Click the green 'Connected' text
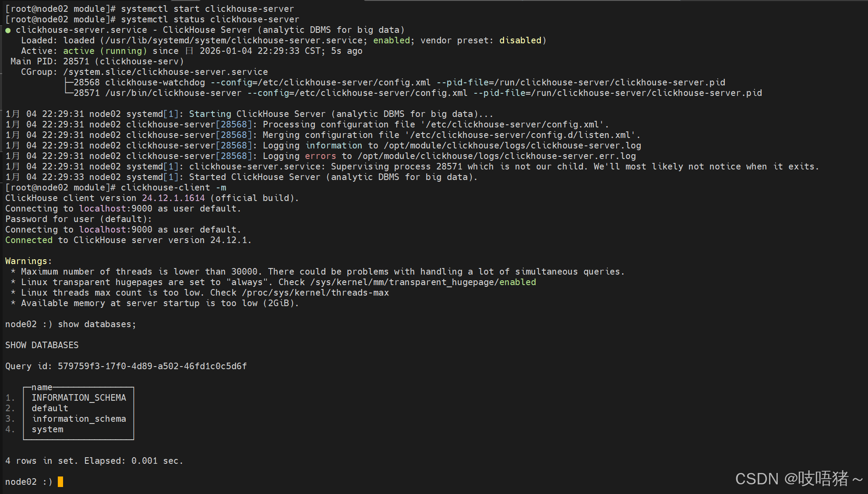The width and height of the screenshot is (868, 494). tap(29, 240)
